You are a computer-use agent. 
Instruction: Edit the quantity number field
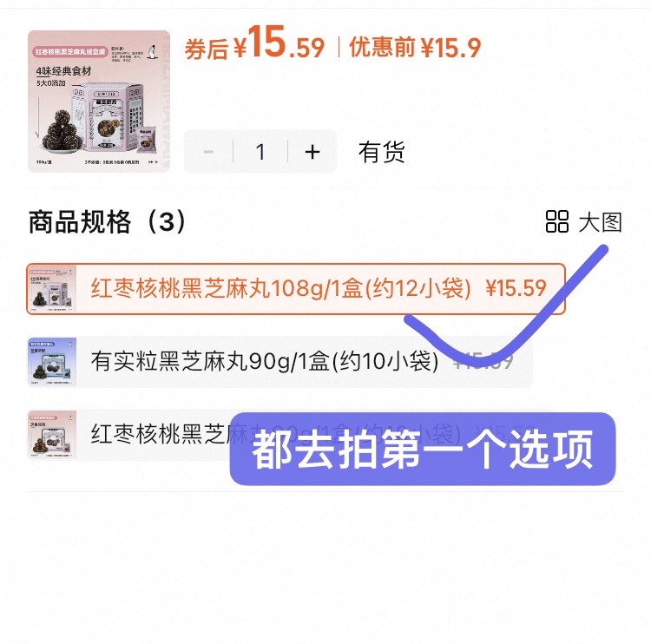click(260, 152)
